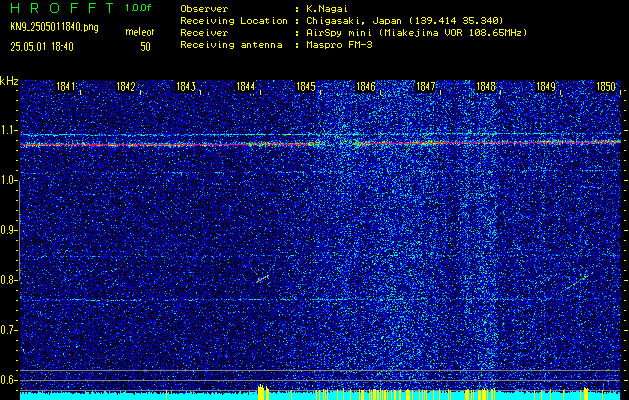The width and height of the screenshot is (629, 400).
Task: Click the 'meteor' label
Action: [x=140, y=32]
